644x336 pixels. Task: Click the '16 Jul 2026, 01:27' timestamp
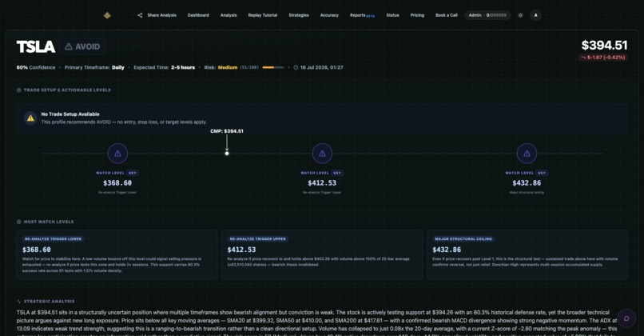click(321, 67)
